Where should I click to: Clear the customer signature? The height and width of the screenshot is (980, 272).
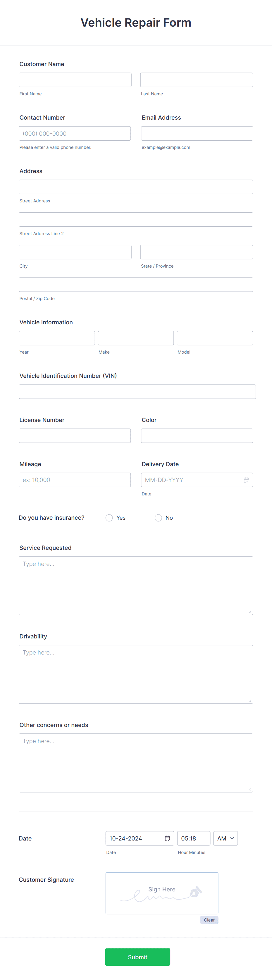click(x=209, y=919)
